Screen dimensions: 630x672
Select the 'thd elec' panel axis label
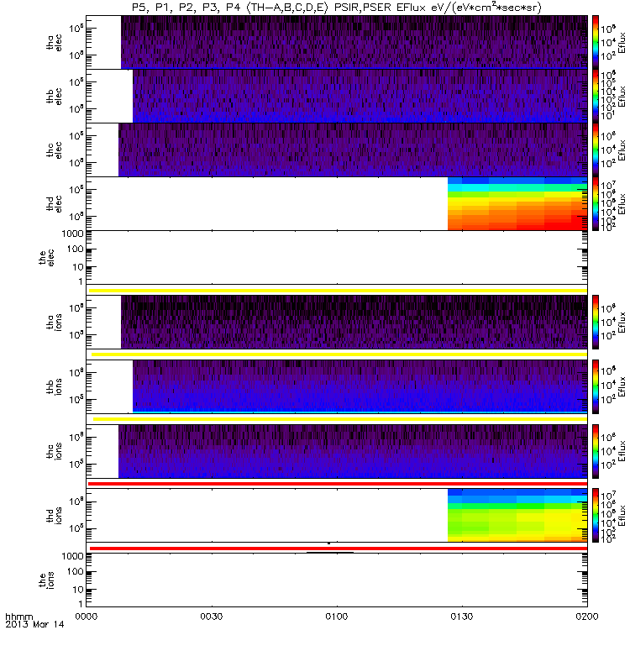tap(54, 203)
